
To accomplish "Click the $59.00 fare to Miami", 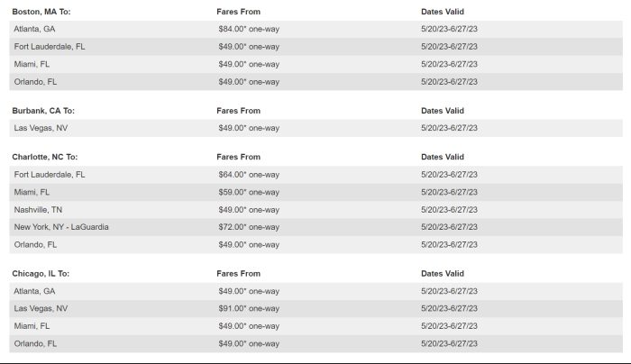I will tap(249, 192).
